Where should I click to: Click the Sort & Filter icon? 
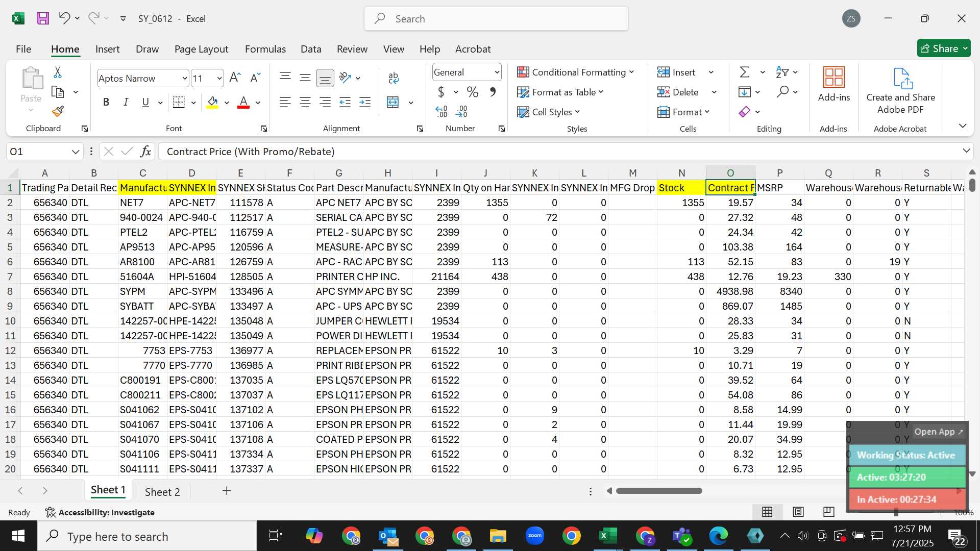tap(782, 72)
